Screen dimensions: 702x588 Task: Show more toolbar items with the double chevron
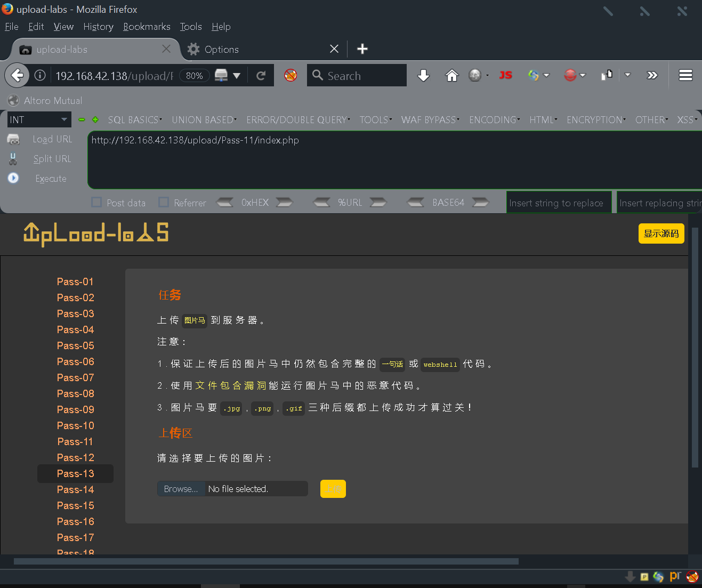[652, 76]
